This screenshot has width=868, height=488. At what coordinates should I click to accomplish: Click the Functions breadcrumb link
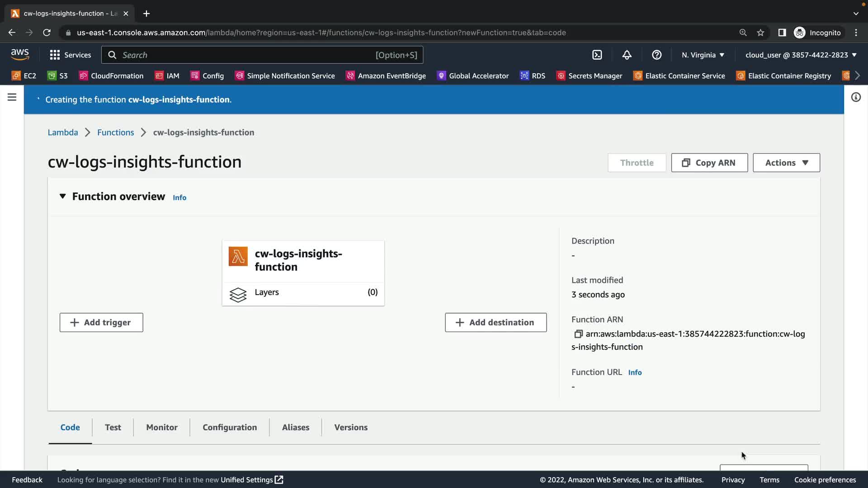tap(115, 132)
